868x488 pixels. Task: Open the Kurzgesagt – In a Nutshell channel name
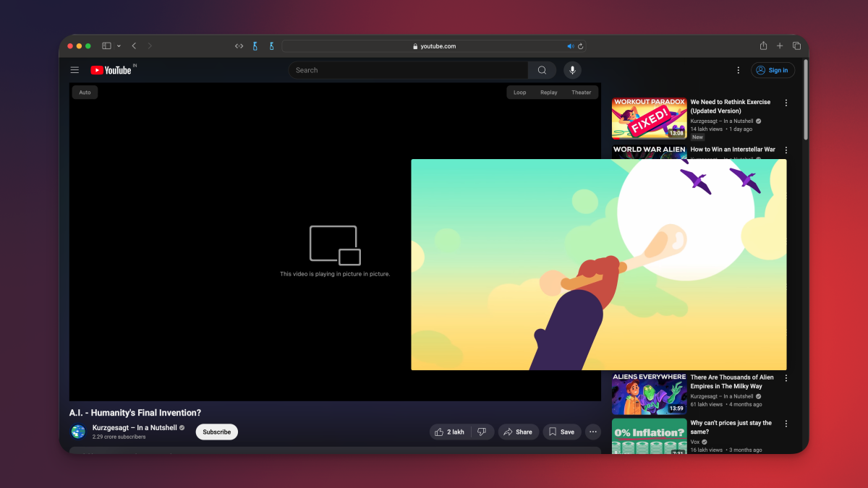tap(135, 428)
